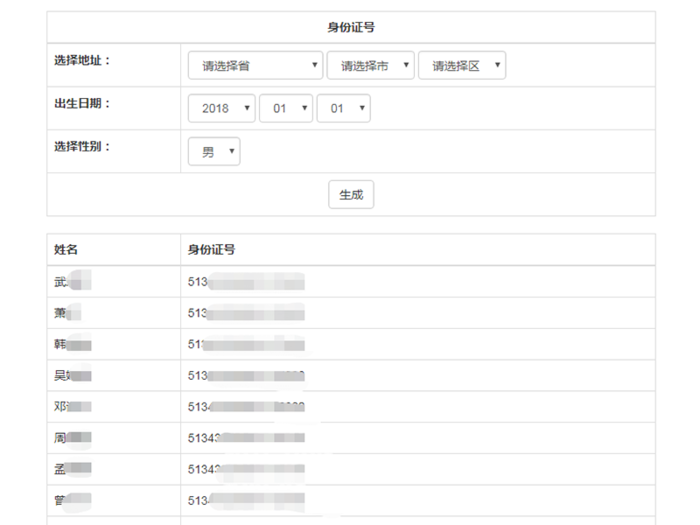Select the name cell starting with 武
Viewport: 700px width, 525px height.
[x=73, y=281]
